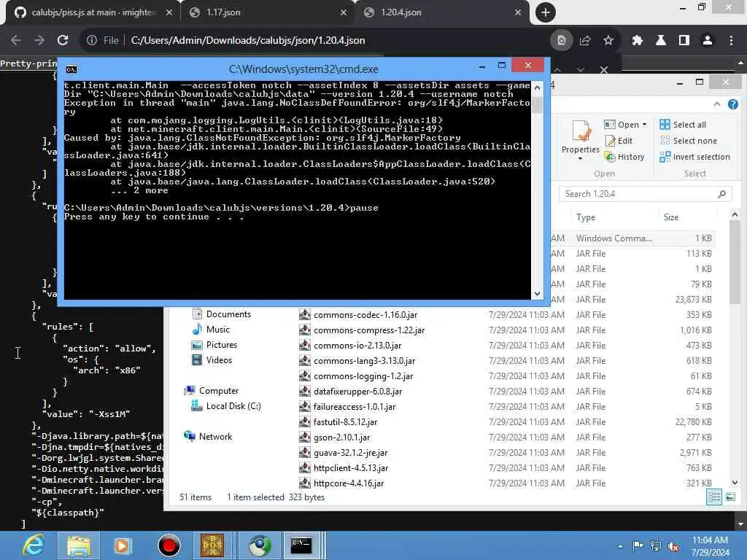Open the browser three-dot menu
This screenshot has width=747, height=560.
click(x=731, y=41)
